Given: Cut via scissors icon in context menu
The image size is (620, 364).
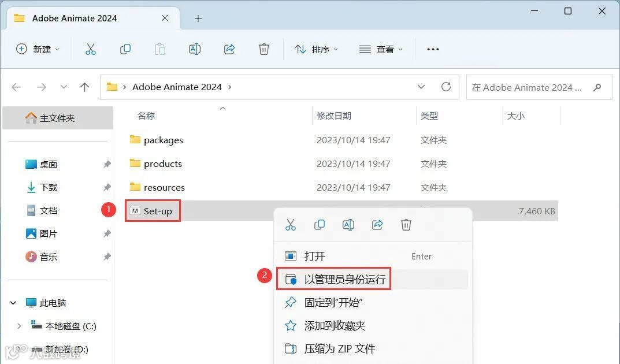Looking at the screenshot, I should (x=291, y=225).
